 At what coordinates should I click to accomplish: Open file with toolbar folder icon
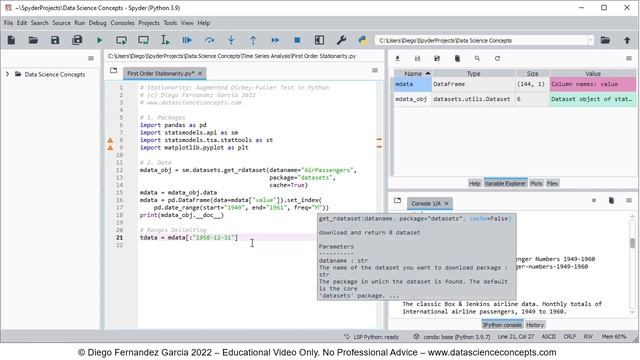[x=33, y=40]
